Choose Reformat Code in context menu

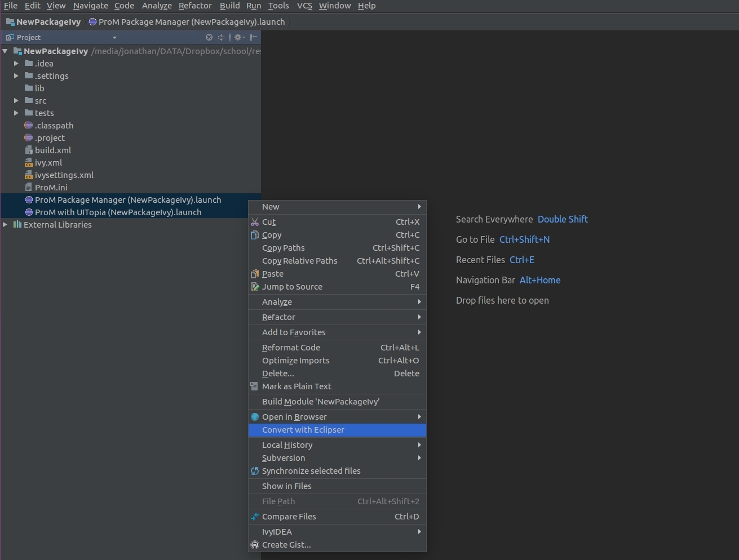(x=337, y=348)
